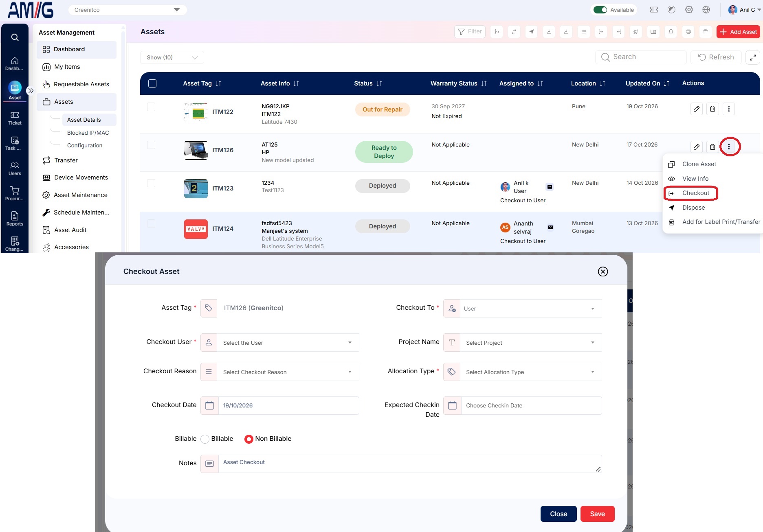Choose Dispose from the actions menu
This screenshot has height=532, width=763.
pos(693,208)
